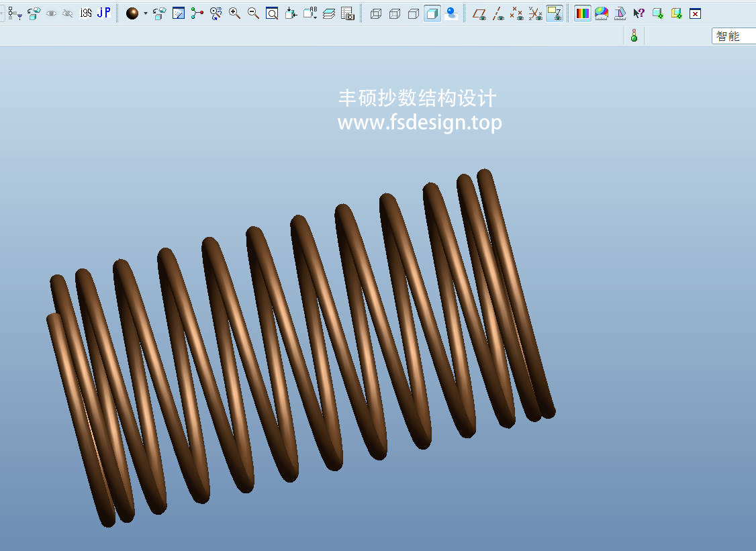Refit the model to the screen
This screenshot has width=756, height=551.
272,13
